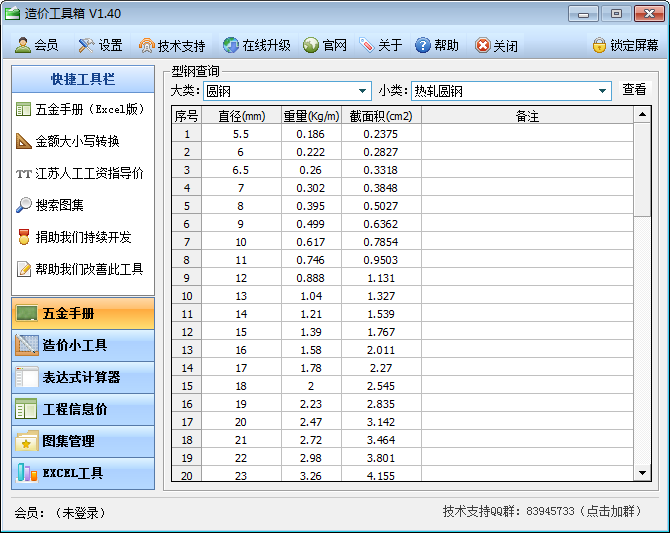Minimize the 造价工具箱 window
The width and height of the screenshot is (670, 533).
click(583, 14)
